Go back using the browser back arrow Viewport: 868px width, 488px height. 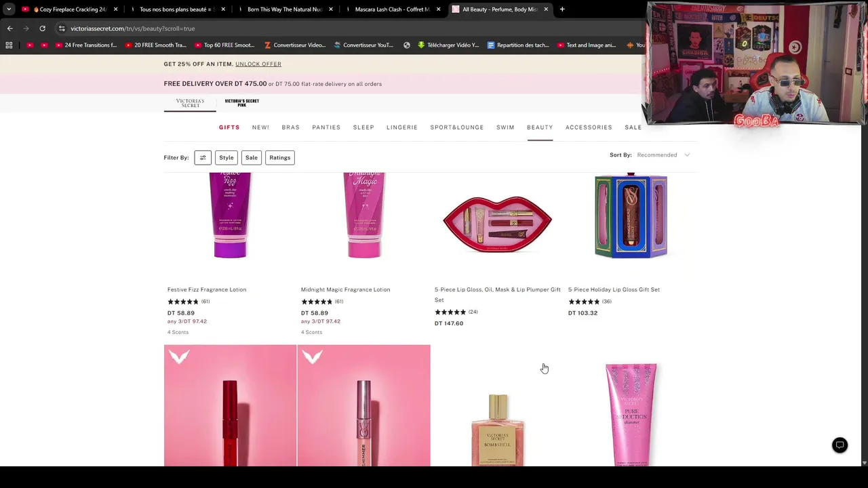point(9,28)
